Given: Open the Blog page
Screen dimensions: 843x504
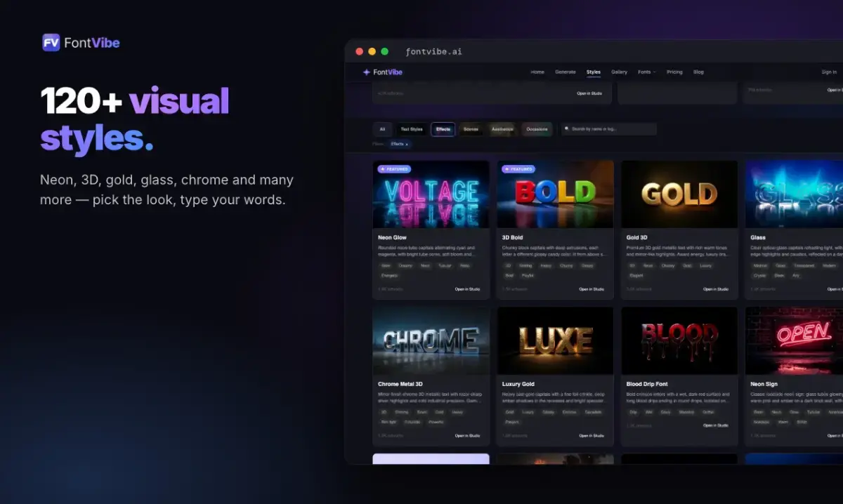Looking at the screenshot, I should [x=698, y=72].
